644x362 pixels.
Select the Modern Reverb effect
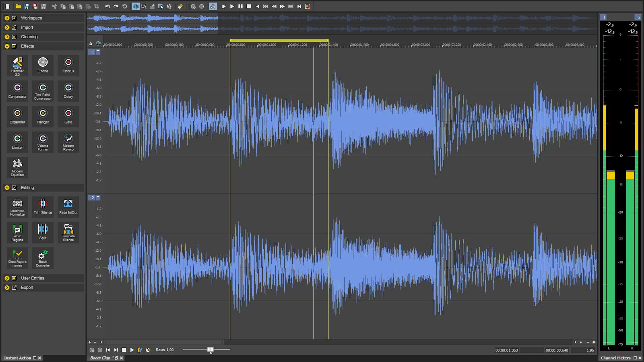click(68, 142)
